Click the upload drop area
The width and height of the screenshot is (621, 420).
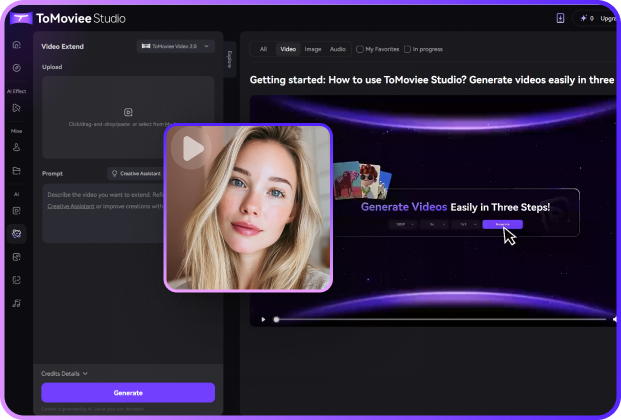point(128,117)
